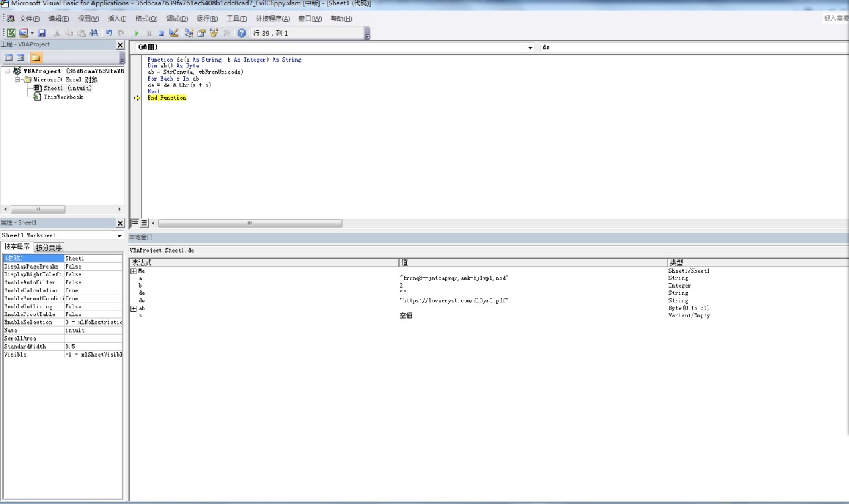Click the Run macro play icon
The width and height of the screenshot is (849, 504).
(x=137, y=33)
